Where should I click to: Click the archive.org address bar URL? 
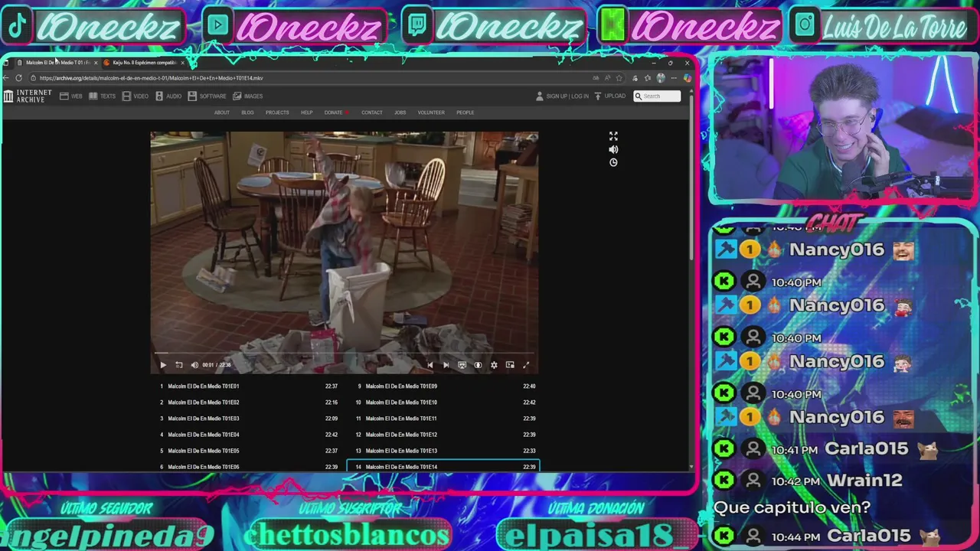[x=151, y=78]
